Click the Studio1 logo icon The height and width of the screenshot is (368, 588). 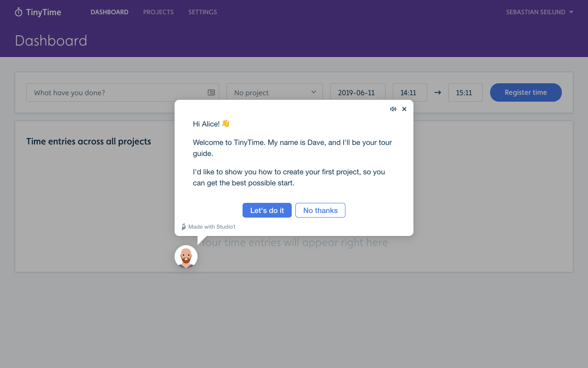click(184, 227)
